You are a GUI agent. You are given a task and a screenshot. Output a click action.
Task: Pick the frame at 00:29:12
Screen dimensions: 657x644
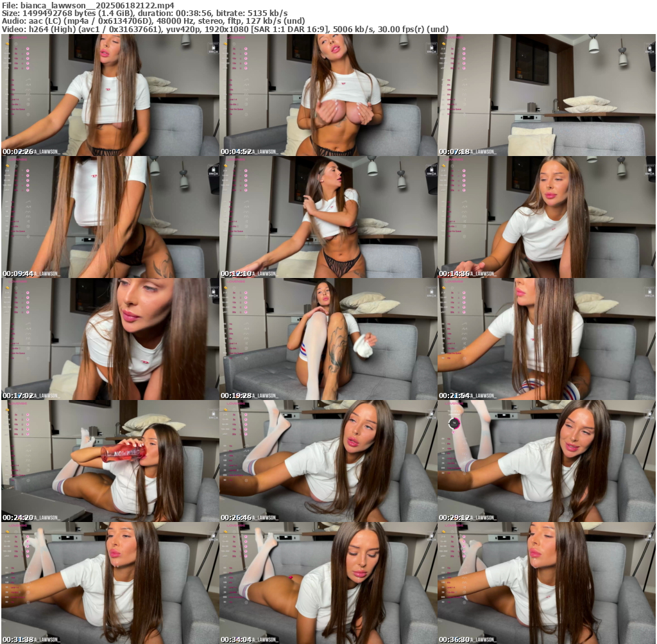(547, 461)
